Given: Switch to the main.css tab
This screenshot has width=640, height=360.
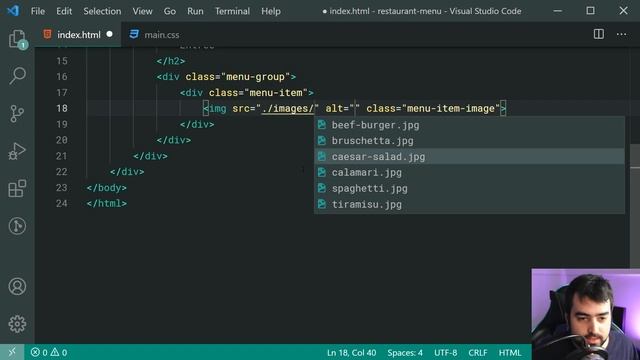Looking at the screenshot, I should point(155,35).
